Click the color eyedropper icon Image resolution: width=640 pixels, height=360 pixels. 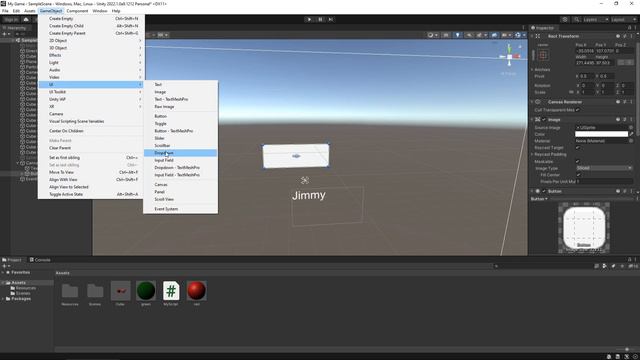point(631,134)
